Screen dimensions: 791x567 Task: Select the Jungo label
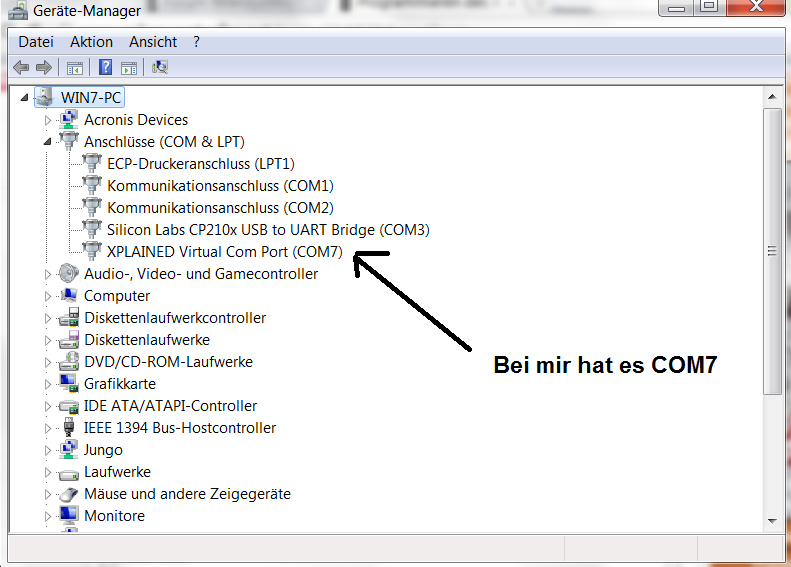(103, 450)
